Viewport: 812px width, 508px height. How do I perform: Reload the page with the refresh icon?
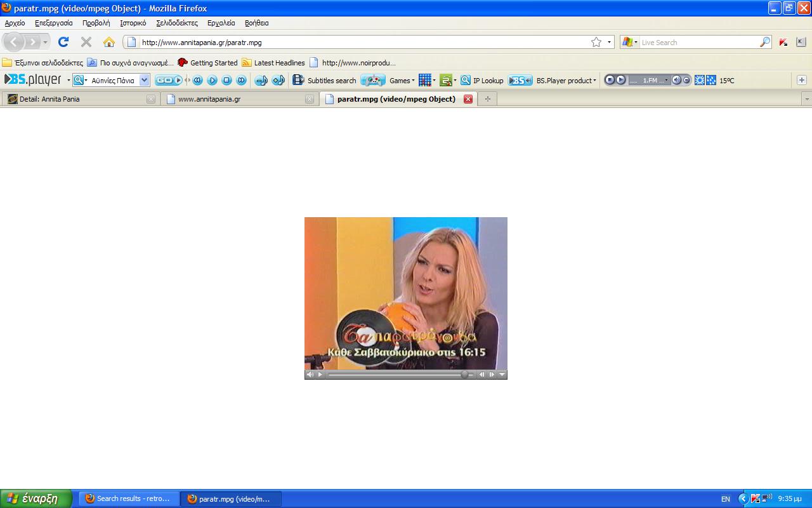coord(63,43)
